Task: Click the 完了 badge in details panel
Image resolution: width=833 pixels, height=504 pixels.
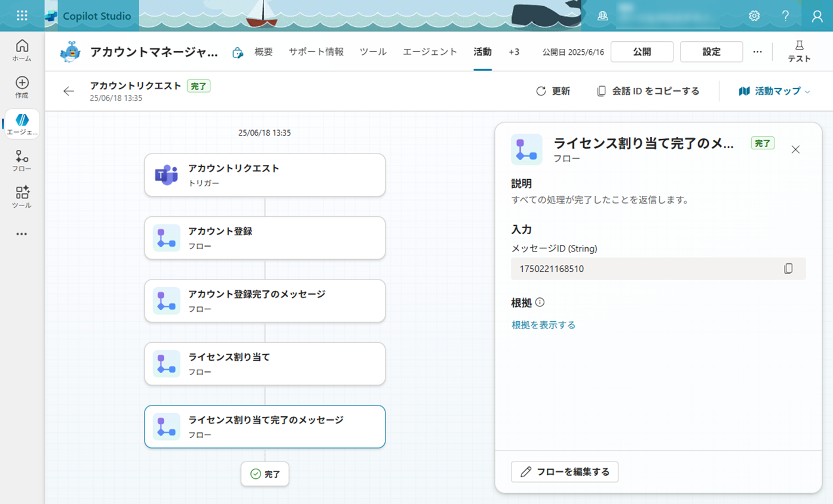Action: [x=762, y=143]
